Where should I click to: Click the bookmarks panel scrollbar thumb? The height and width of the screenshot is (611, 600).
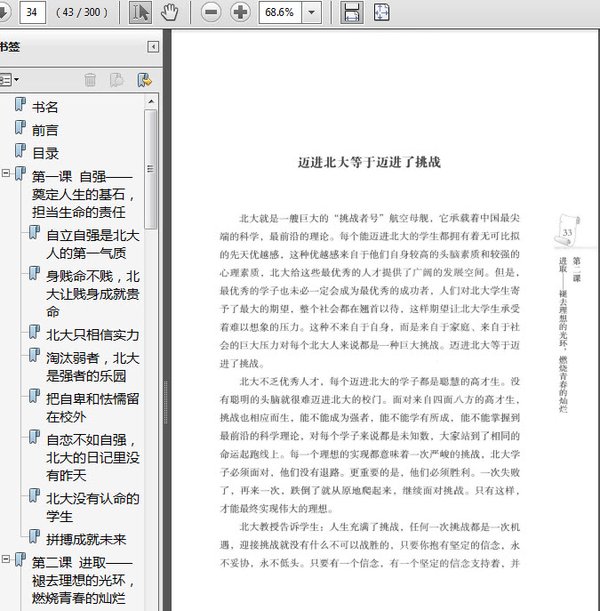click(151, 169)
